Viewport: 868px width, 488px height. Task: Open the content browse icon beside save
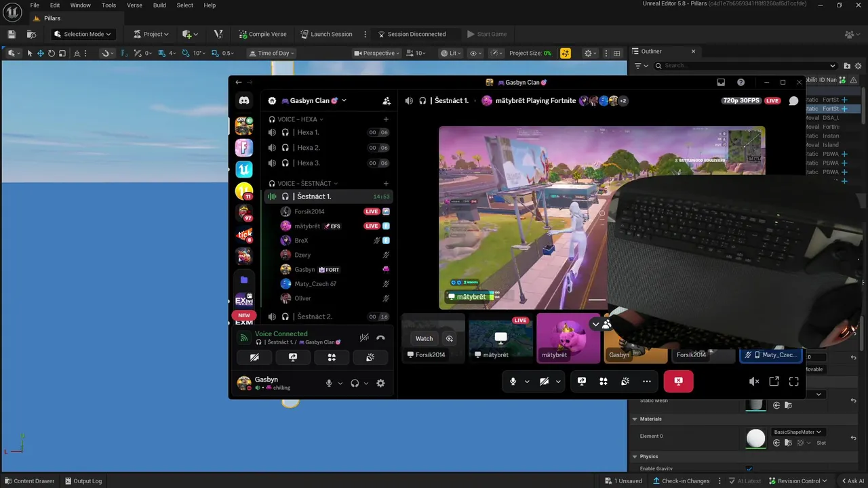click(31, 34)
